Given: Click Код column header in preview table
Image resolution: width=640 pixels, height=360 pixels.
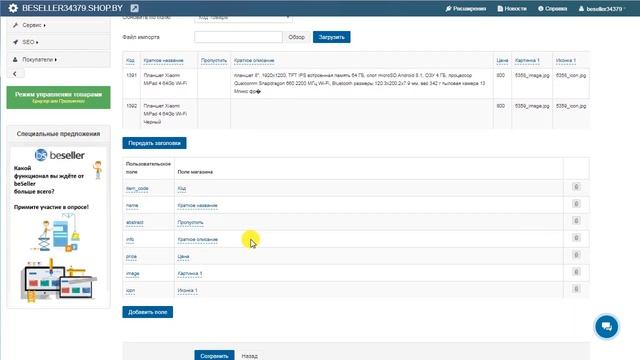Looking at the screenshot, I should pyautogui.click(x=130, y=60).
